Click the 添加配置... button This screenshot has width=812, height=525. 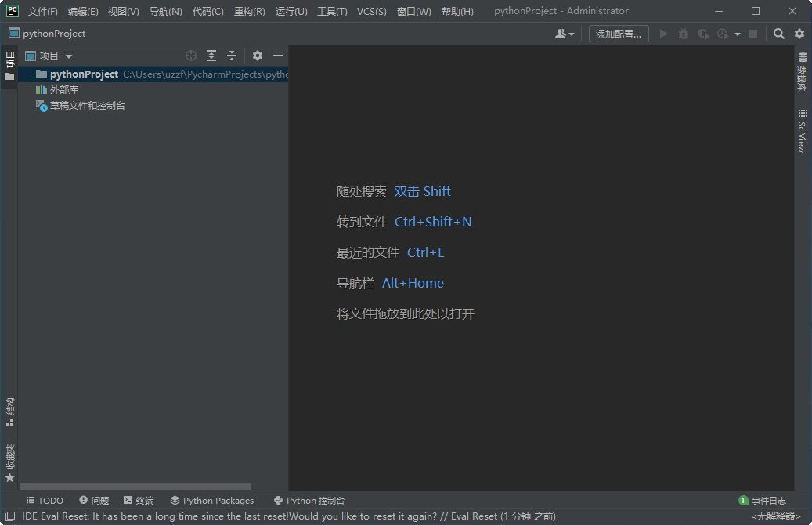pos(619,34)
